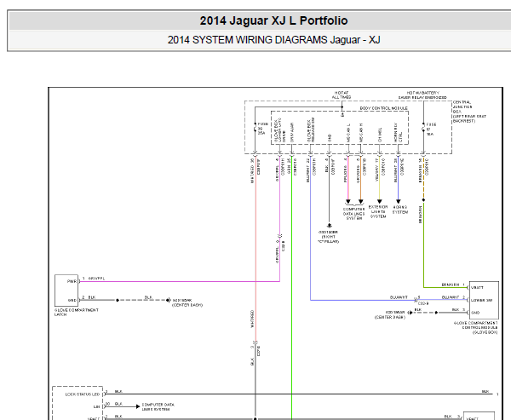This screenshot has width=511, height=420.
Task: Click the 'HORNS SYSTEM' label
Action: click(x=400, y=210)
